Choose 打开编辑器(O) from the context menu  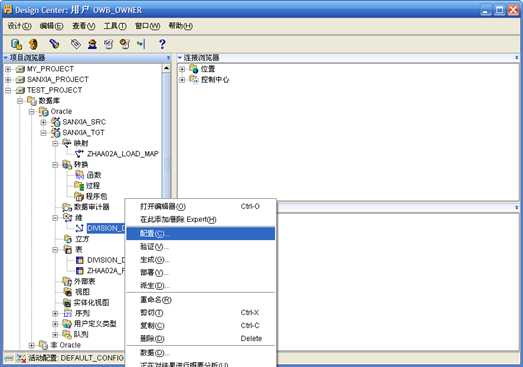click(x=201, y=207)
